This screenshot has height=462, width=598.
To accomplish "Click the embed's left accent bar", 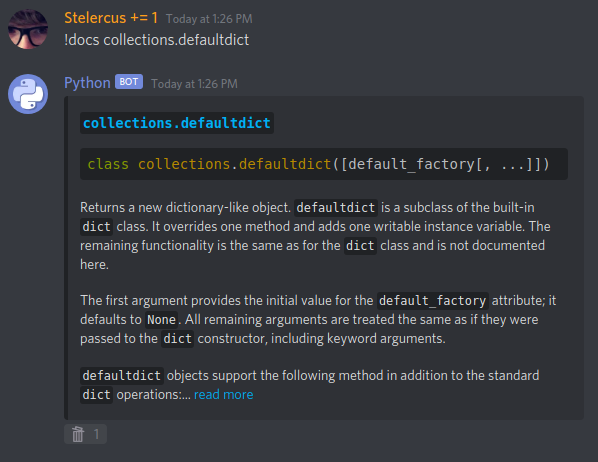I will click(x=66, y=258).
